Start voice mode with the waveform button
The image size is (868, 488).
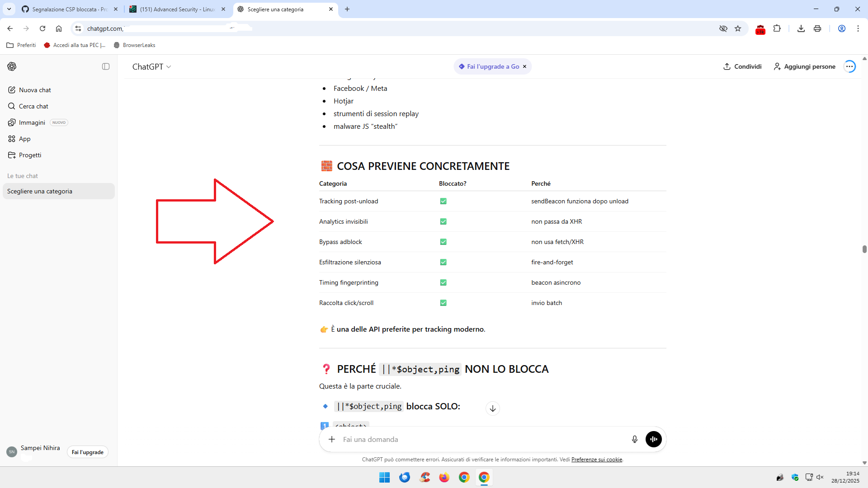click(653, 439)
